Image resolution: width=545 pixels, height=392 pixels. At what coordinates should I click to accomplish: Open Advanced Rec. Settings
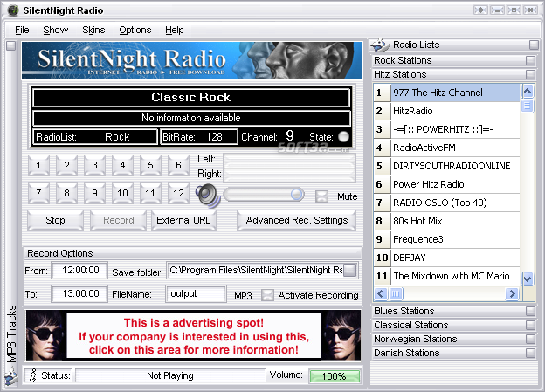tap(296, 220)
